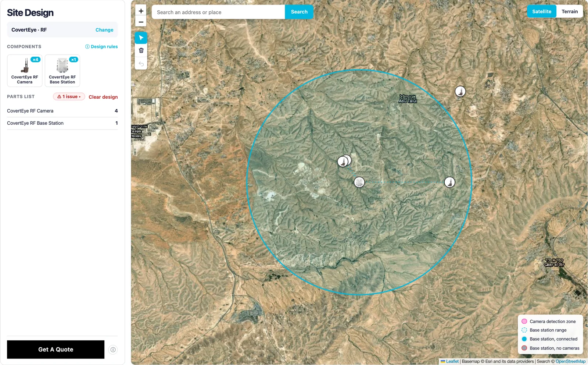The image size is (588, 365).
Task: Run the address Search button
Action: click(299, 12)
